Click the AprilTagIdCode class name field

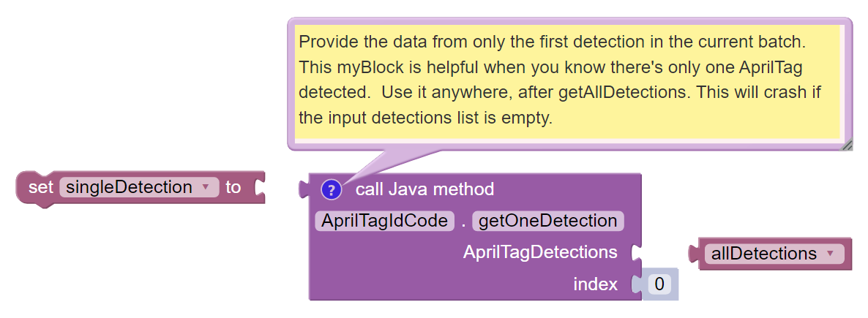(383, 221)
